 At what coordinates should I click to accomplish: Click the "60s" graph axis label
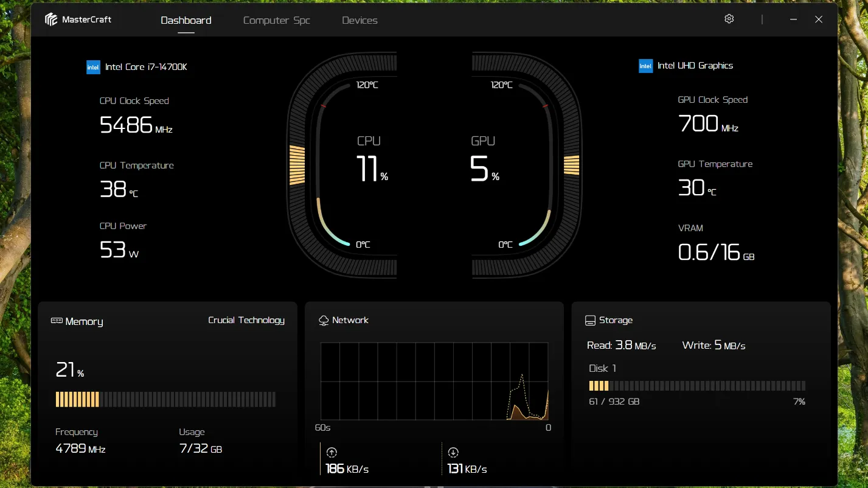(x=322, y=428)
